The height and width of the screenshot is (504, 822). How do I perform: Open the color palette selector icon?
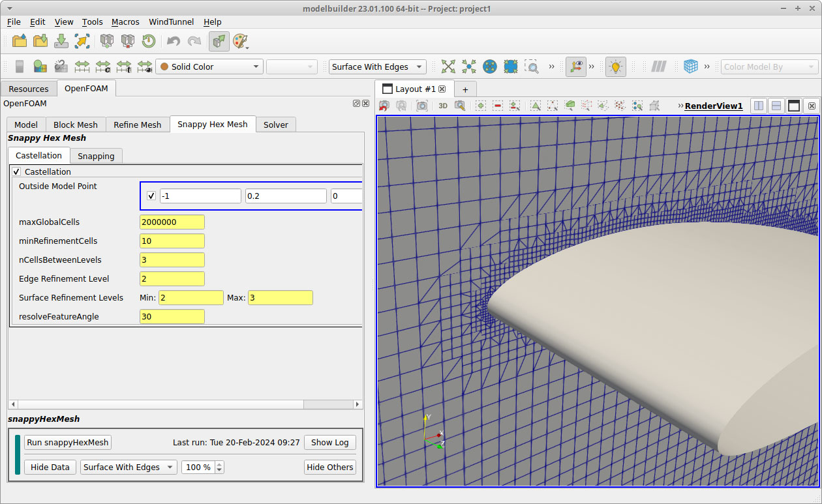pyautogui.click(x=240, y=41)
